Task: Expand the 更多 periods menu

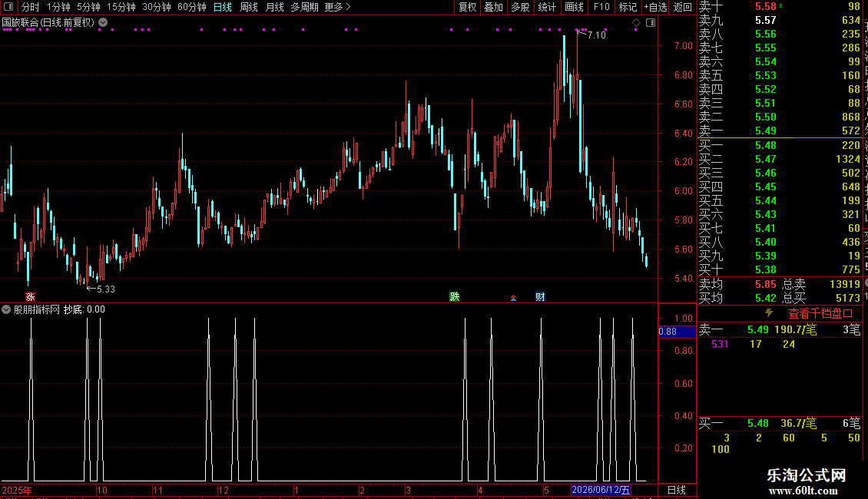Action: click(x=338, y=7)
